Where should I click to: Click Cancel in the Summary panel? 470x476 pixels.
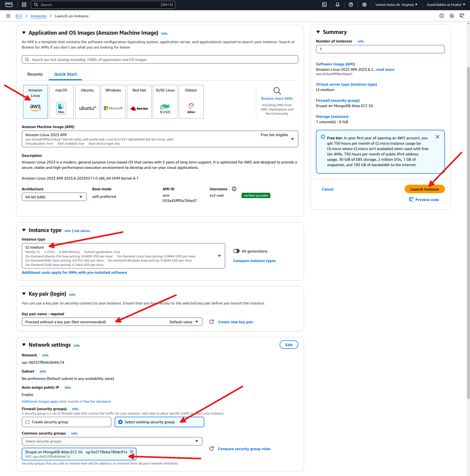coord(327,189)
